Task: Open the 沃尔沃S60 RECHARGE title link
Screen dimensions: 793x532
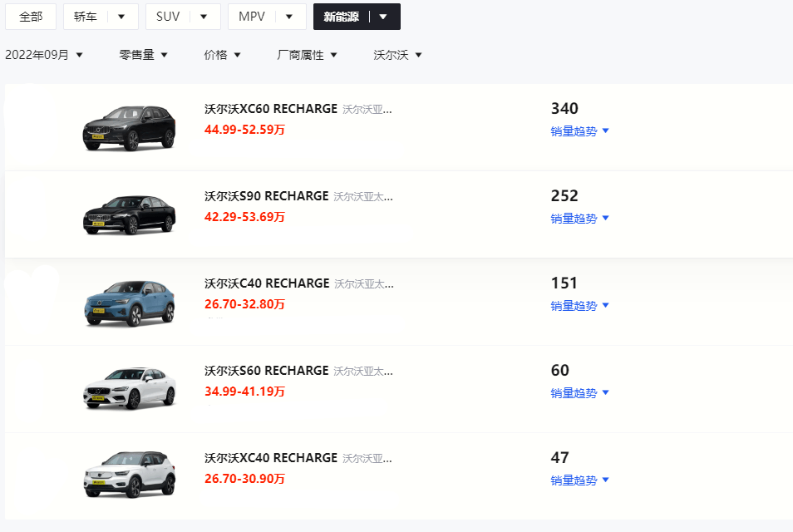Action: pos(267,371)
